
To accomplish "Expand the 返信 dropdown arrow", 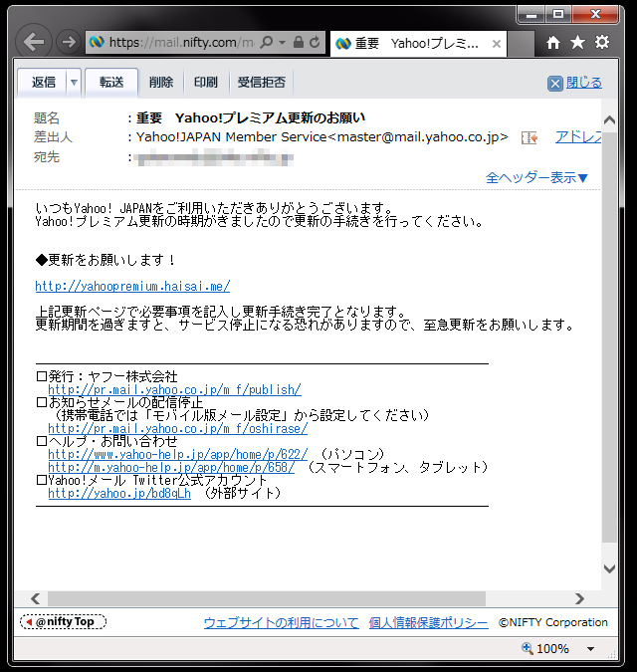I will (x=74, y=82).
